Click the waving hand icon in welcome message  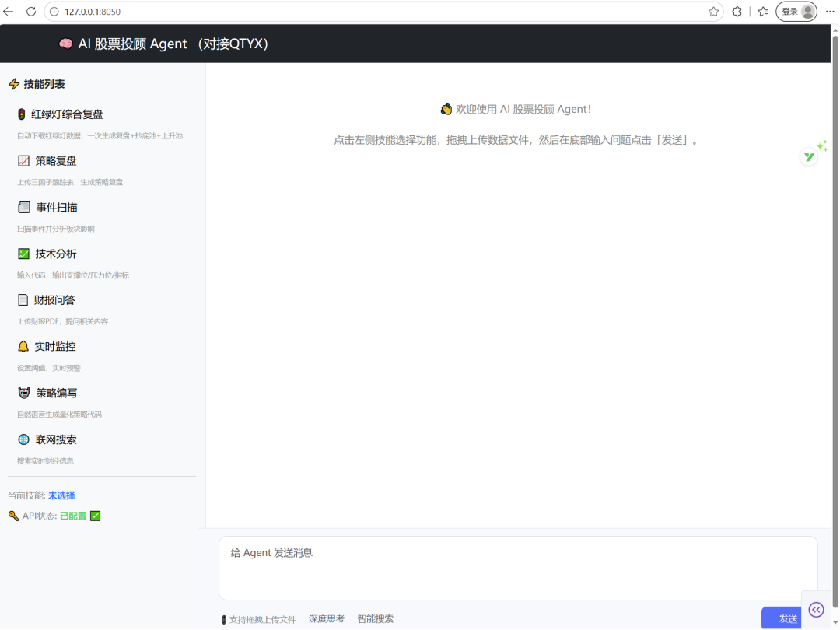click(446, 110)
